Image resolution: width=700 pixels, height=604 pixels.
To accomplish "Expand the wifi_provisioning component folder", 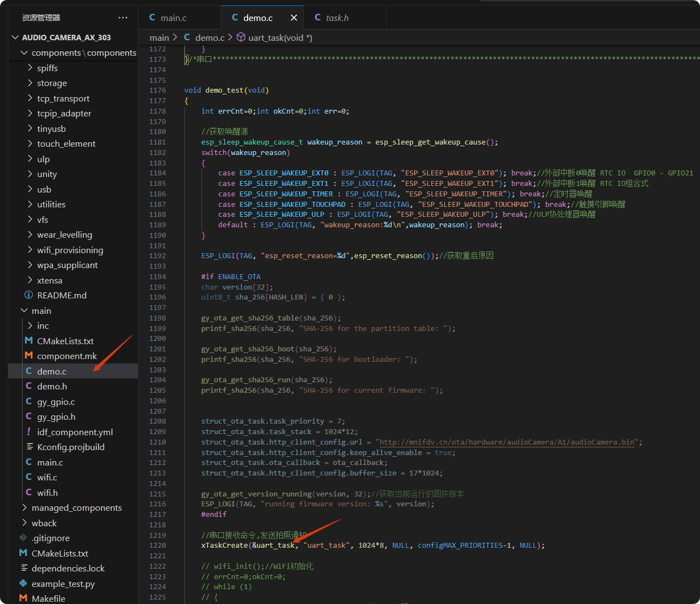I will coord(70,250).
